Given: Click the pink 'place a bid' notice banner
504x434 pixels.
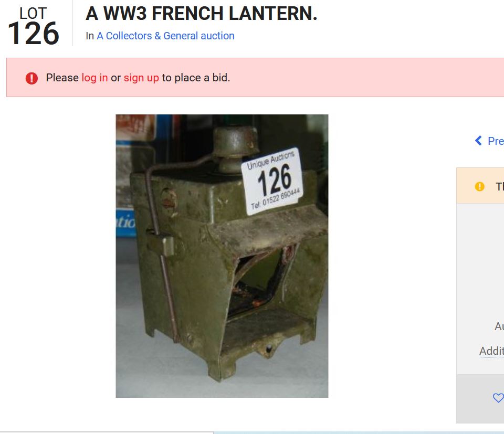Looking at the screenshot, I should pos(255,78).
